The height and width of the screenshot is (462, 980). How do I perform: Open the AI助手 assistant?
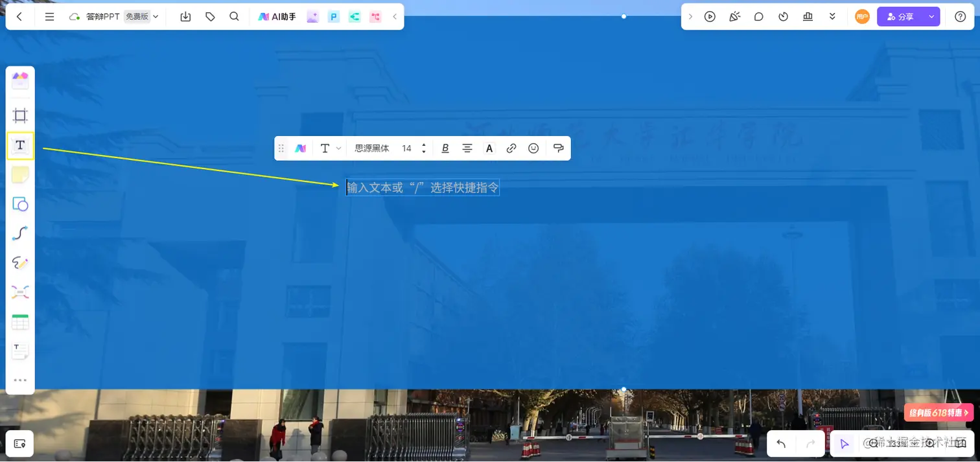(277, 17)
